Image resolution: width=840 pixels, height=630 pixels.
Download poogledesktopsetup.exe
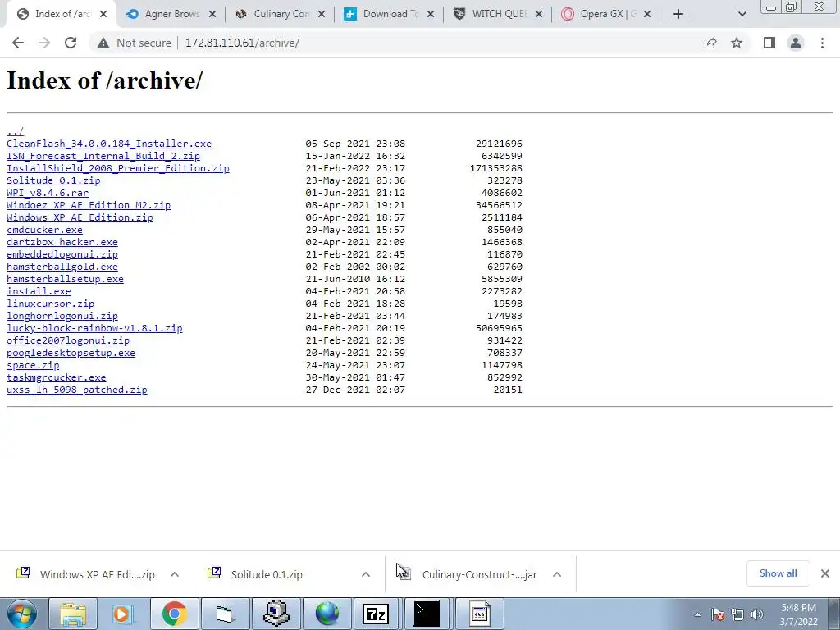[71, 353]
